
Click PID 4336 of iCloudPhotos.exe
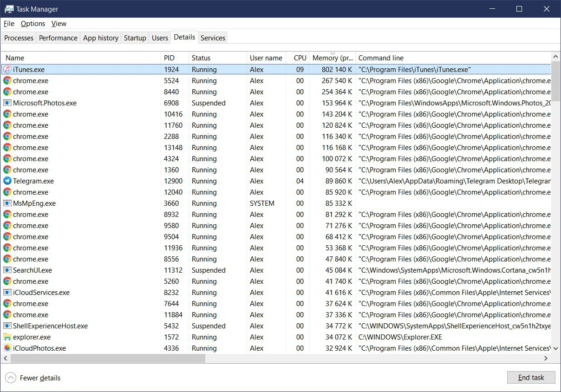click(x=171, y=348)
